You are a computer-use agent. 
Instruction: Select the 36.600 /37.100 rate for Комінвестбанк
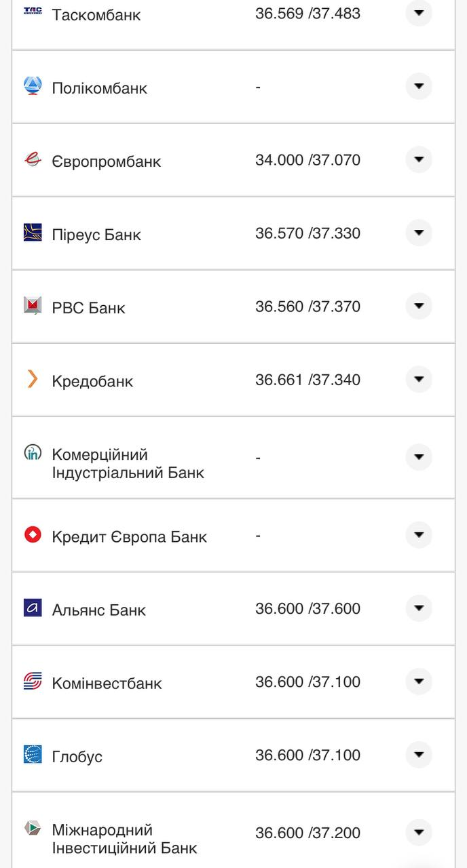(307, 682)
